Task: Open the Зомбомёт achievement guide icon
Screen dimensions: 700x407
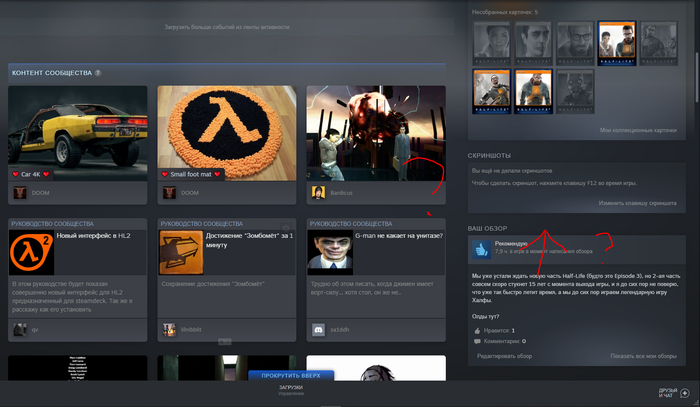Action: pyautogui.click(x=181, y=253)
